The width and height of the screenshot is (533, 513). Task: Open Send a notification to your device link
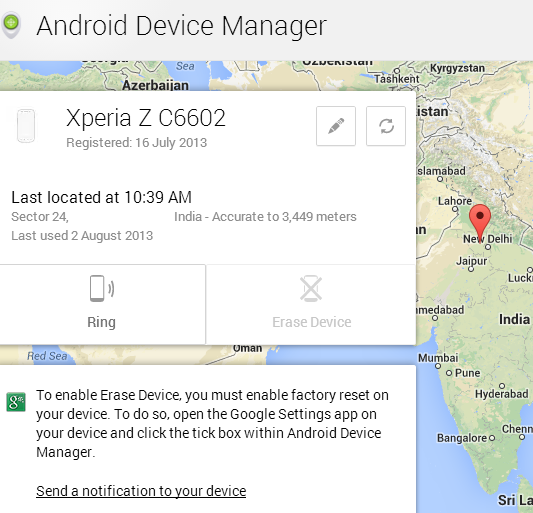point(141,491)
